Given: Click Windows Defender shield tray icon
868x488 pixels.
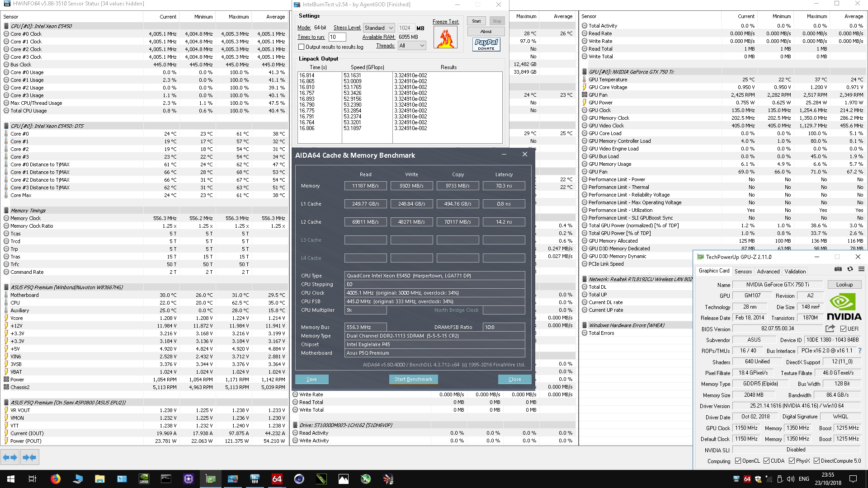Looking at the screenshot, I should 758,479.
